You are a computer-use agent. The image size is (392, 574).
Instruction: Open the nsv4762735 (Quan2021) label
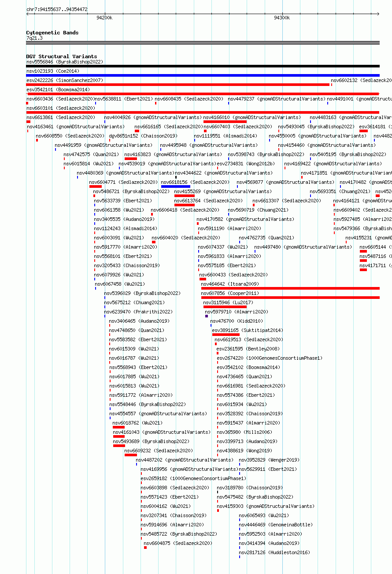[x=266, y=238]
